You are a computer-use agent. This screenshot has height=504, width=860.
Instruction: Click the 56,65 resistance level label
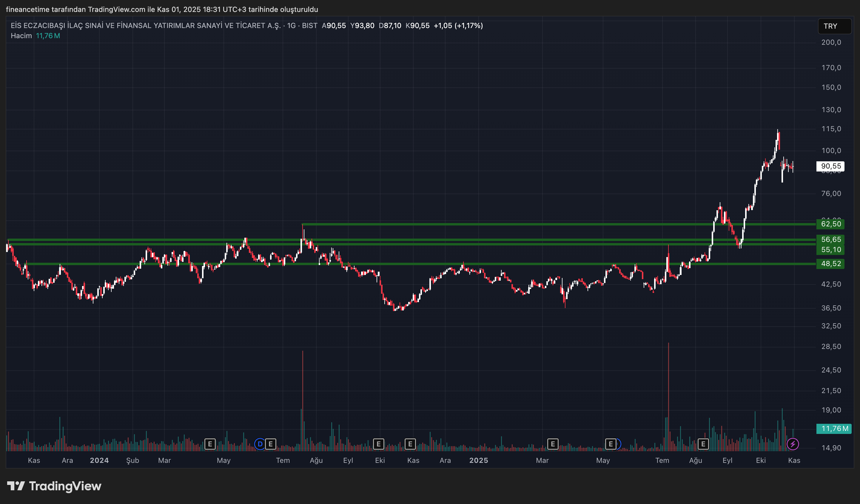(x=830, y=239)
